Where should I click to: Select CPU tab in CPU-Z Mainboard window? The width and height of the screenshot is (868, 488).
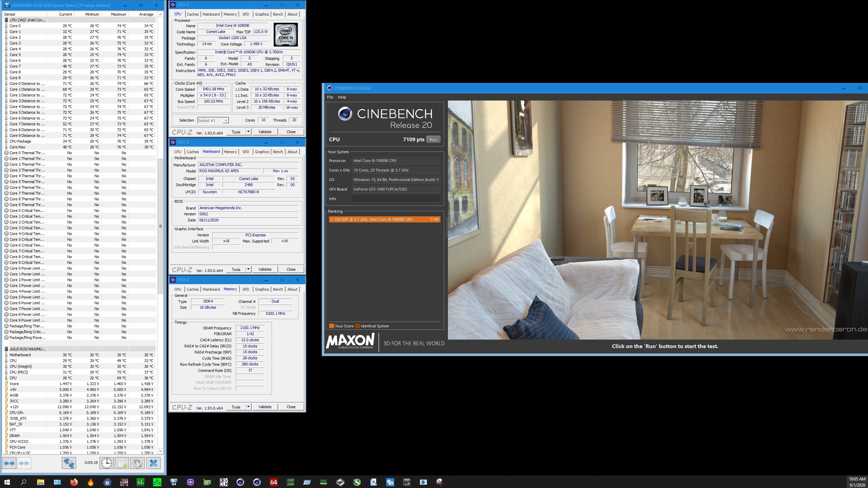(178, 152)
